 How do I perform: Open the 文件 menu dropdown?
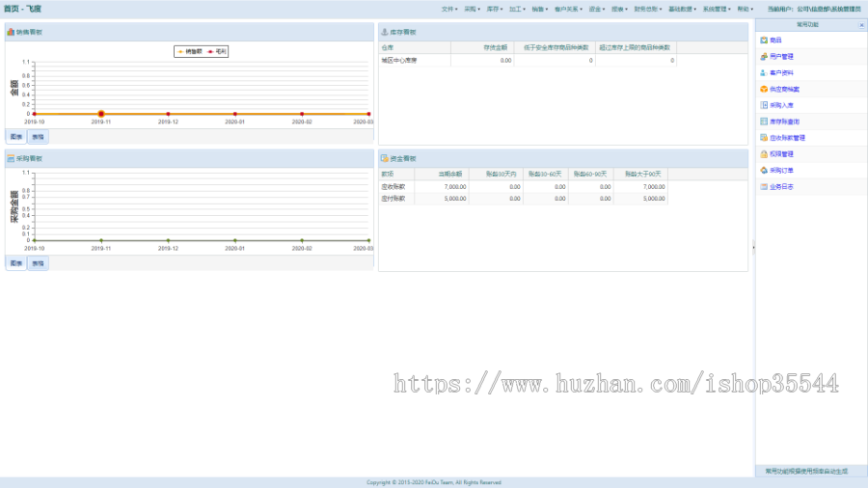449,10
